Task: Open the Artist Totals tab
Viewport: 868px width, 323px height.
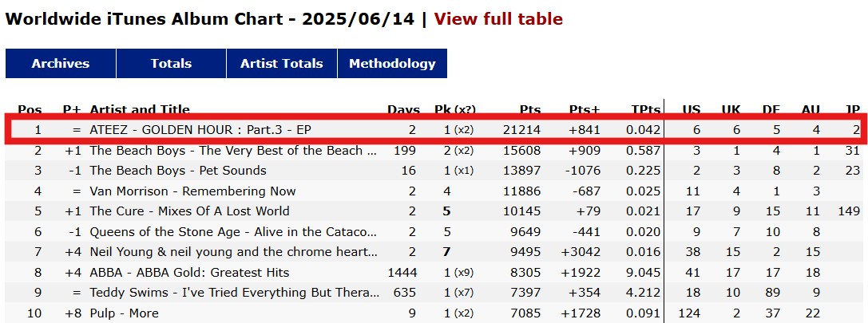Action: 281,64
